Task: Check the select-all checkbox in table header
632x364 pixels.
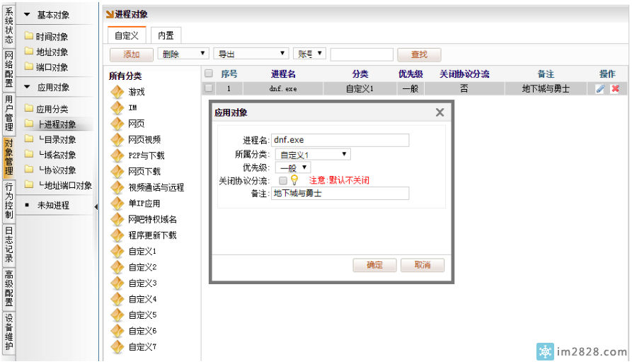Action: tap(209, 74)
